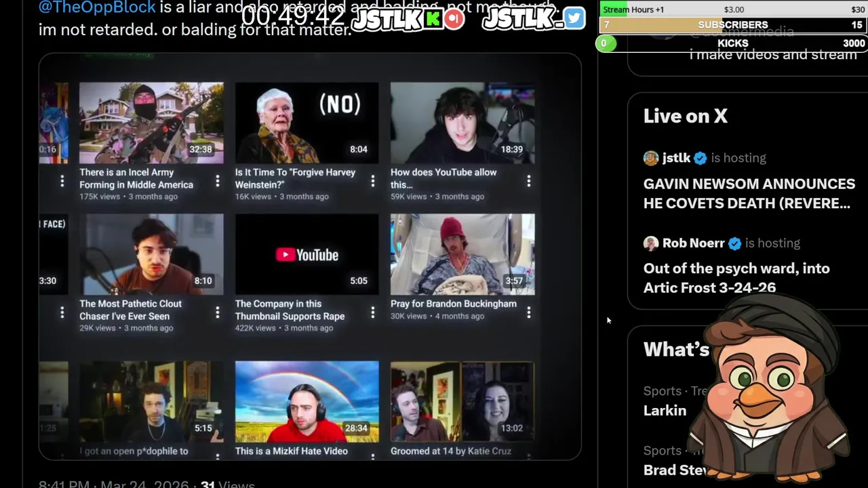Click the 'Stream Hours +1' goal bar
868x488 pixels.
[x=733, y=9]
